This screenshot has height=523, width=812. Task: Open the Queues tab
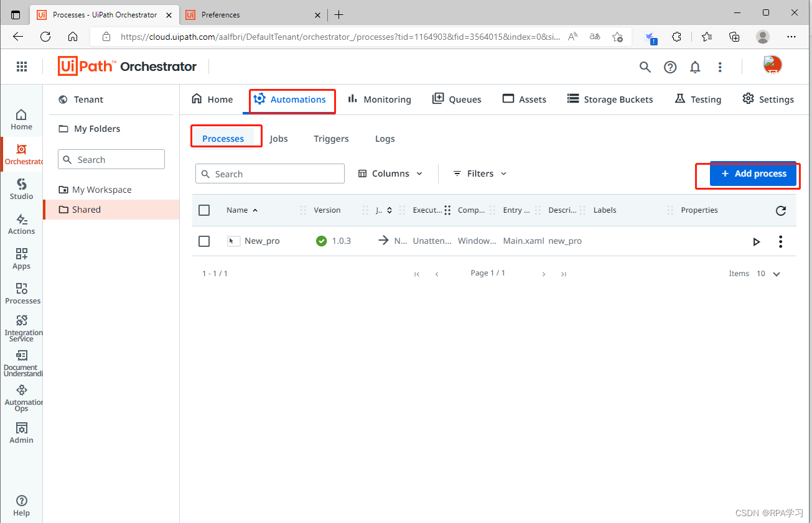click(457, 99)
